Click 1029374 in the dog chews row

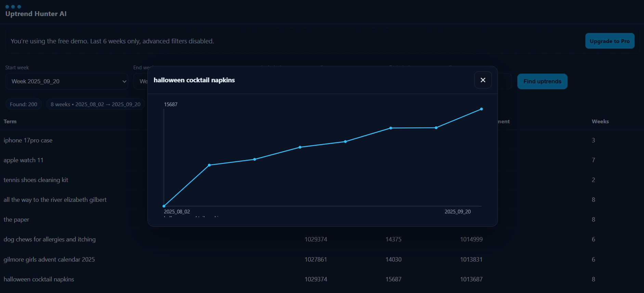click(x=316, y=239)
